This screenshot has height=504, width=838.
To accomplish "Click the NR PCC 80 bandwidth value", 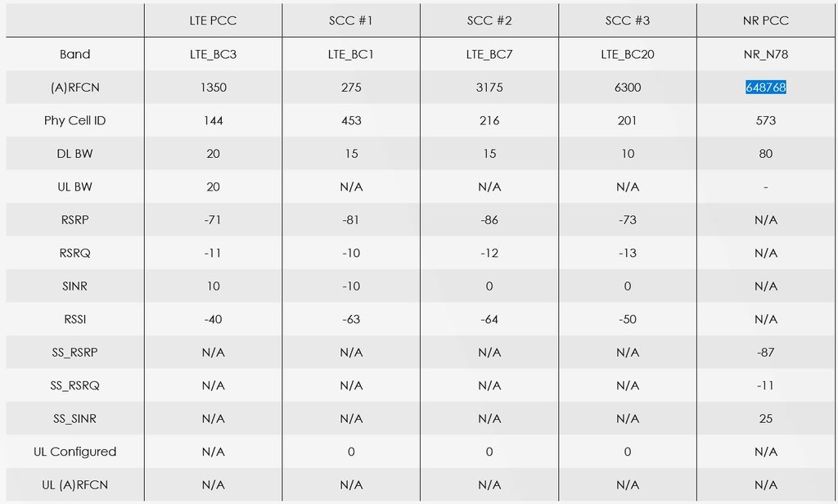I will click(x=766, y=154).
